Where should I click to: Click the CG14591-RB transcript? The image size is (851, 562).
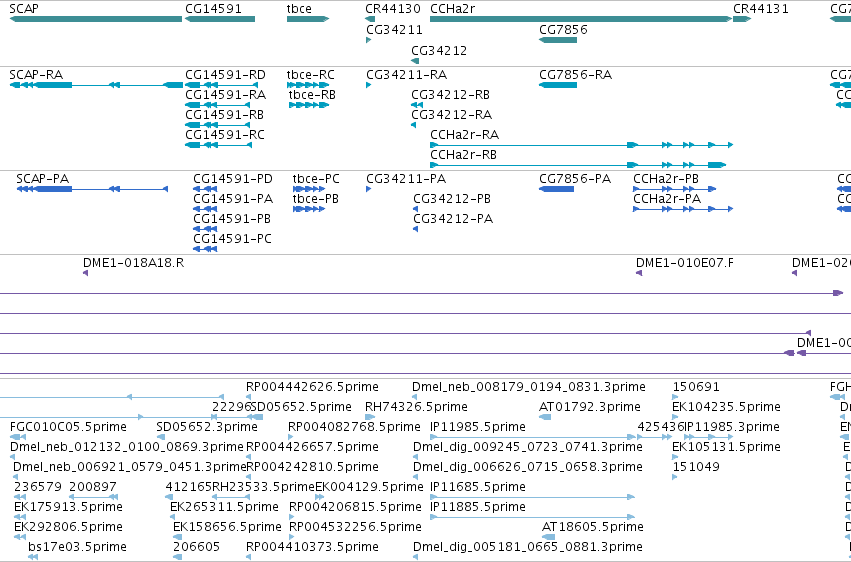click(x=218, y=125)
